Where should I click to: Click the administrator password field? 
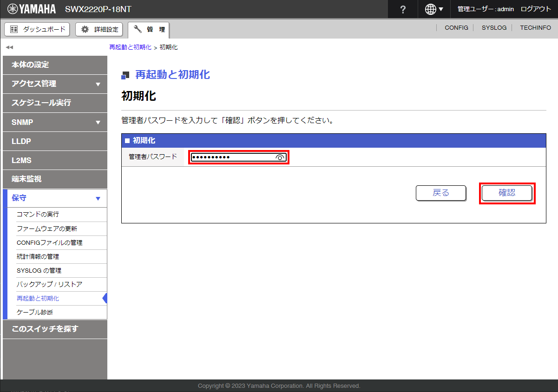coord(232,157)
